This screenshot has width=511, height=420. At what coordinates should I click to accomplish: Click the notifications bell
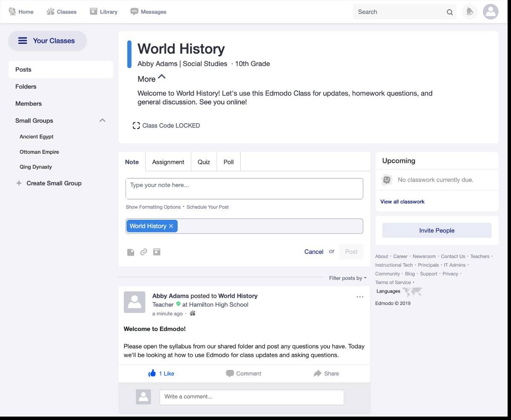pyautogui.click(x=470, y=12)
